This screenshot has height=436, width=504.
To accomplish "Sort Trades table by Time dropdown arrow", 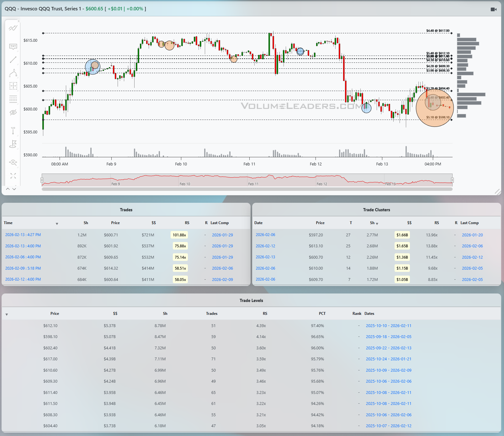I will (57, 224).
